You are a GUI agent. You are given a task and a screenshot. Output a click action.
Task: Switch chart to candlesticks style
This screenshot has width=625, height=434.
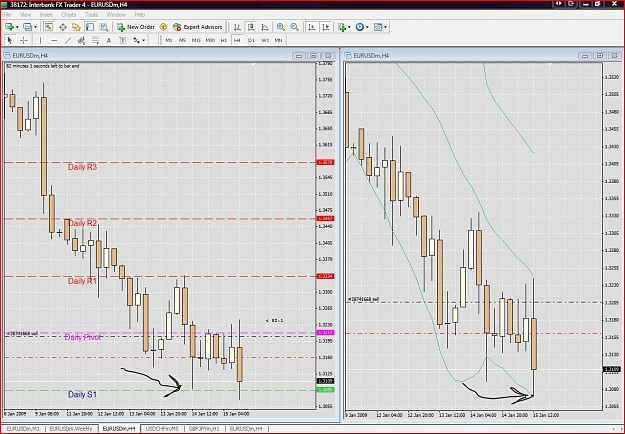point(251,27)
